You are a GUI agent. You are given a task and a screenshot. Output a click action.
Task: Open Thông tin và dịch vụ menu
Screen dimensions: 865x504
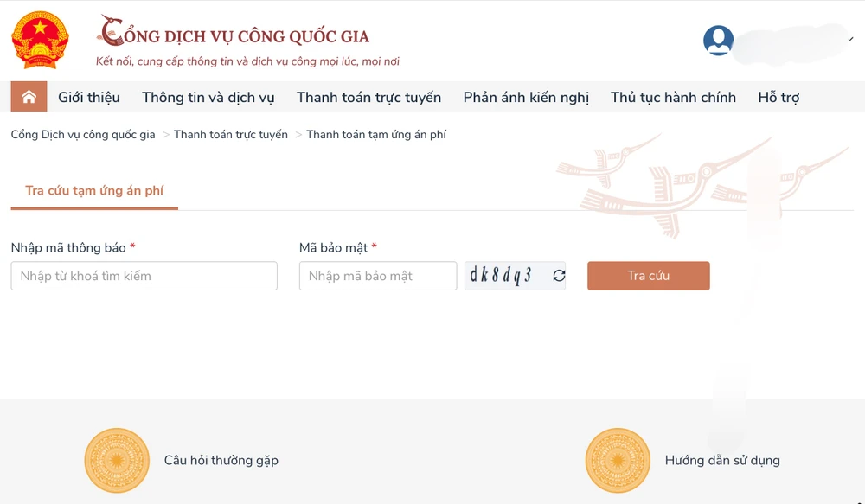click(x=208, y=97)
